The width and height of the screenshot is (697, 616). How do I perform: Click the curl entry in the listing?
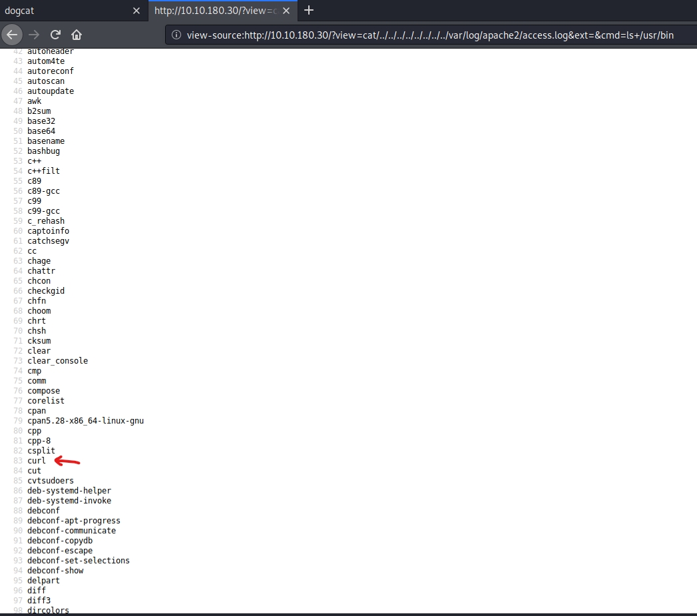click(37, 461)
